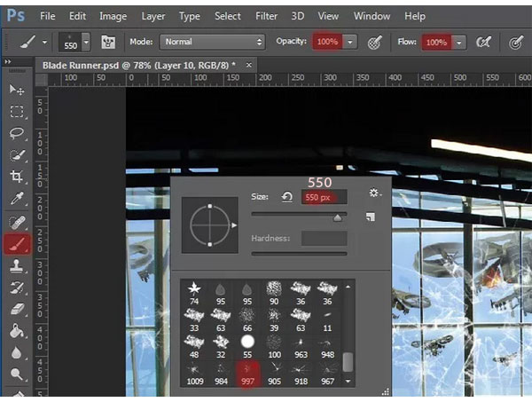Open the tool preset picker arrow
Image resolution: width=532 pixels, height=402 pixels.
point(44,43)
